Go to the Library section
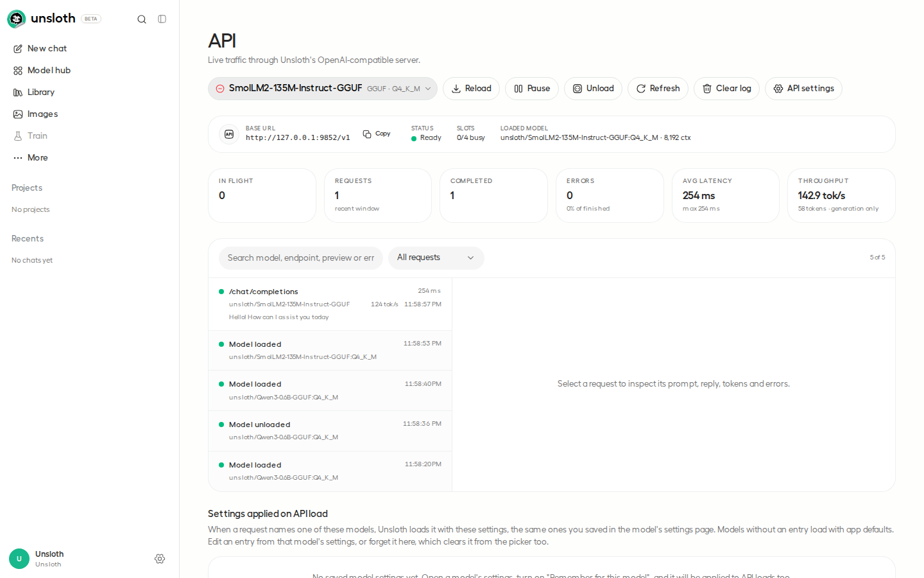This screenshot has height=578, width=924. click(89, 92)
